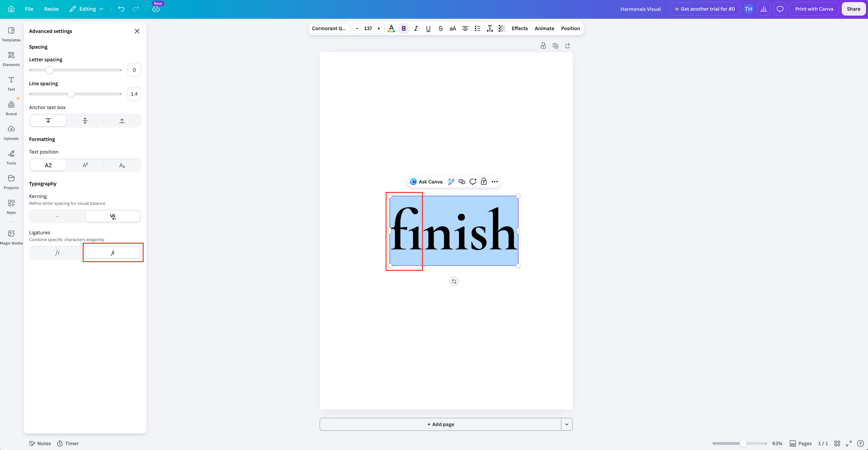
Task: Anchor text box to the bottom
Action: (122, 121)
